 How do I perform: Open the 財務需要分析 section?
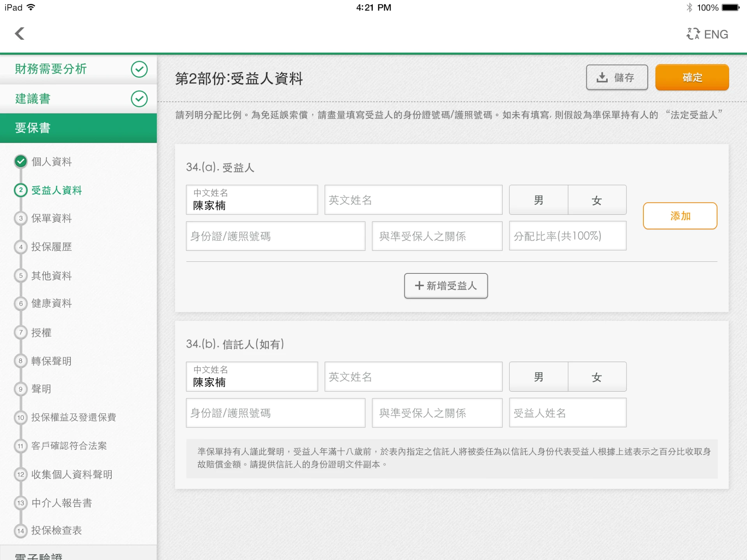(x=78, y=69)
